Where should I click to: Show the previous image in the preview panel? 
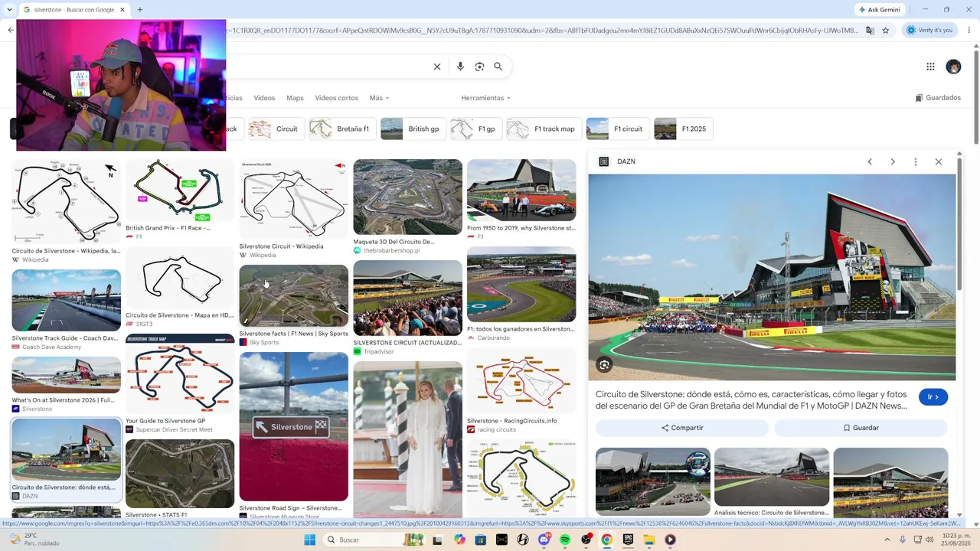(870, 161)
